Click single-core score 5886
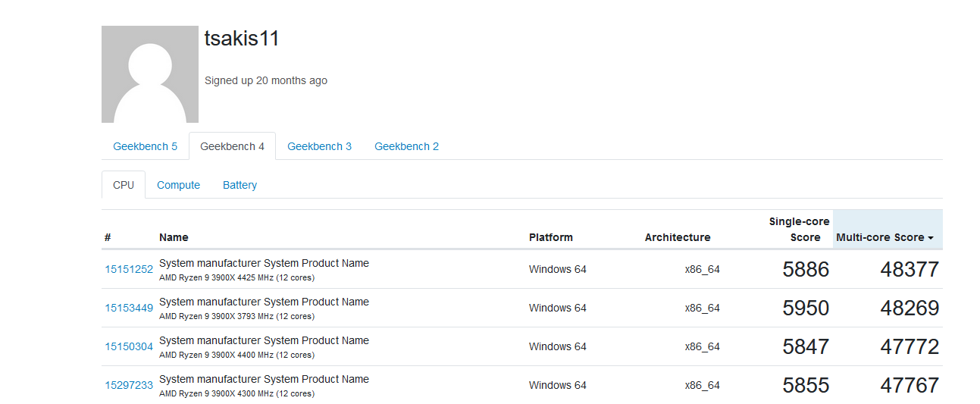The width and height of the screenshot is (980, 404). point(806,269)
